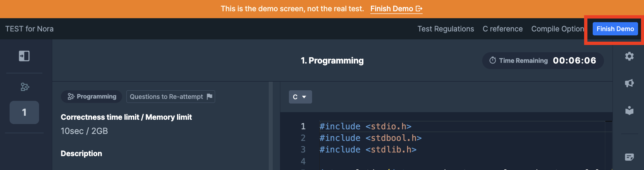644x170 pixels.
Task: Click the Programming tag badge
Action: (92, 97)
